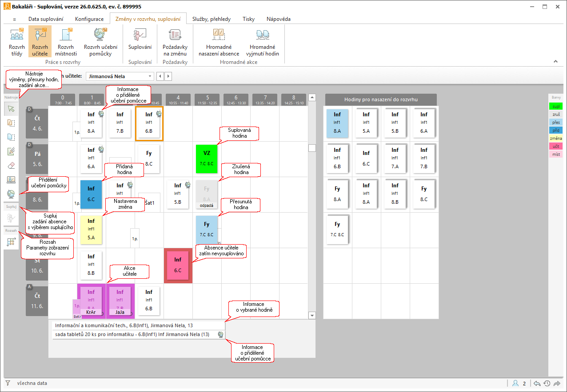
Task: Open the history clock in status bar
Action: click(x=547, y=383)
